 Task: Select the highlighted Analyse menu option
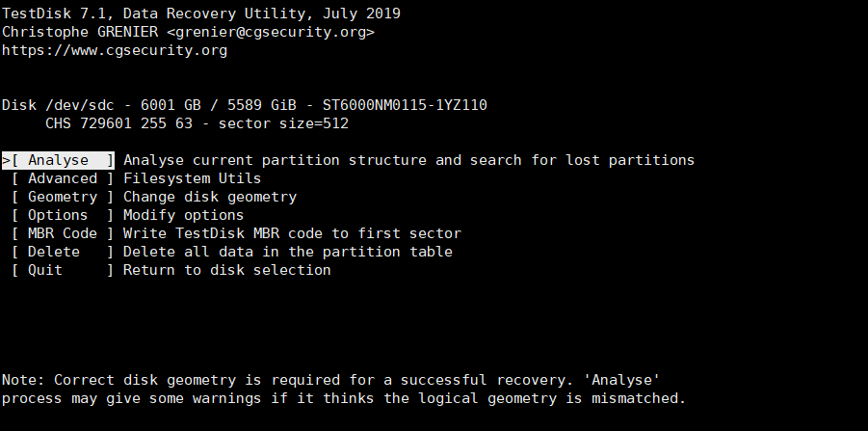point(58,160)
